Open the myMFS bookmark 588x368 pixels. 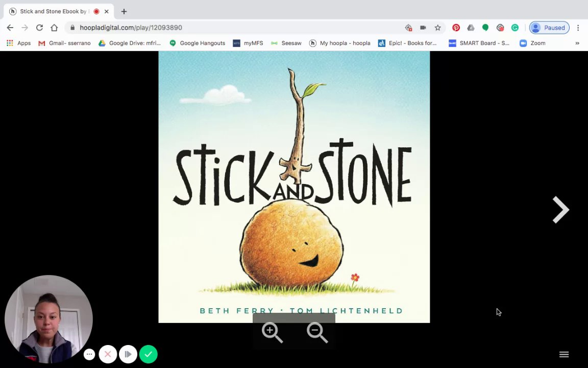point(248,43)
